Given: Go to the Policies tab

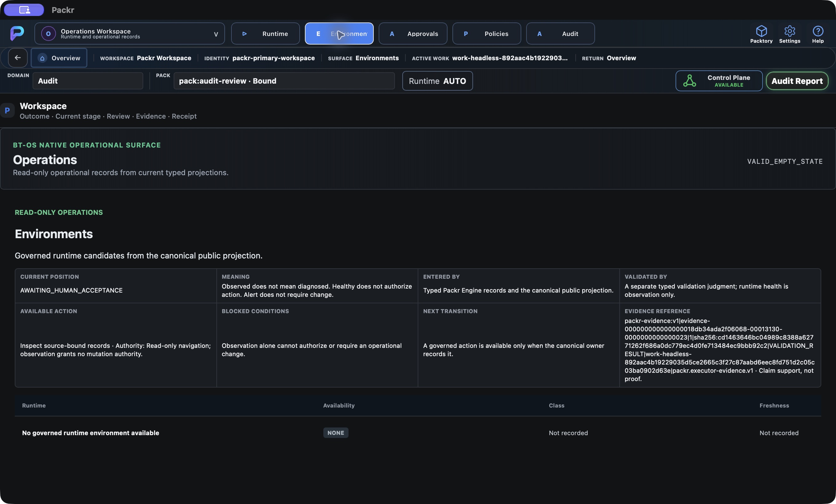Looking at the screenshot, I should (487, 33).
